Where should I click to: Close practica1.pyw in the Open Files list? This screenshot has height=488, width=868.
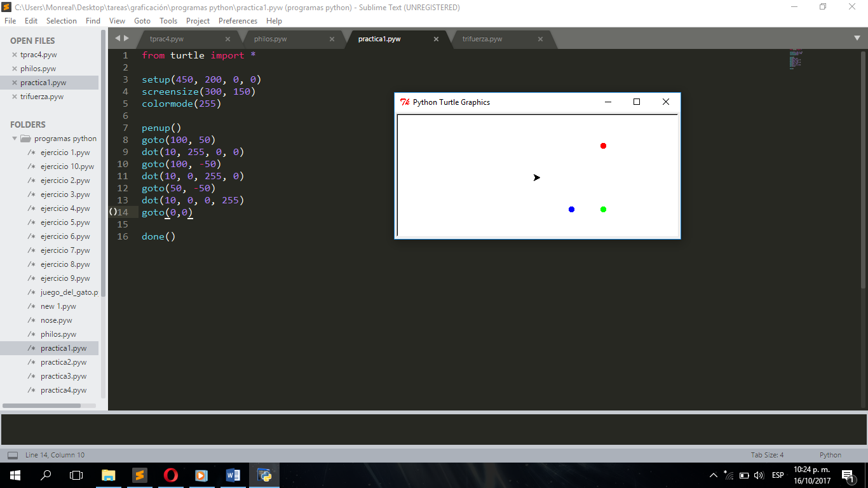pos(15,83)
